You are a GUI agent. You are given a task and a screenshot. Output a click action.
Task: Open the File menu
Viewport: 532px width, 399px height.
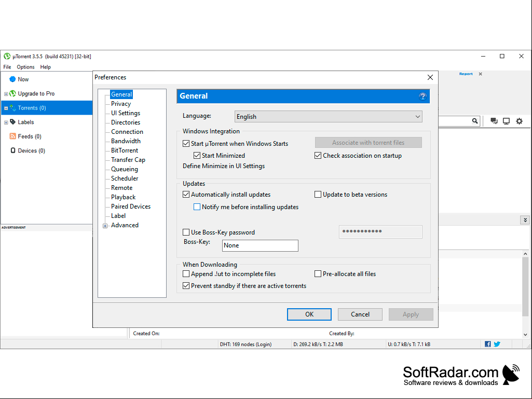(x=7, y=67)
